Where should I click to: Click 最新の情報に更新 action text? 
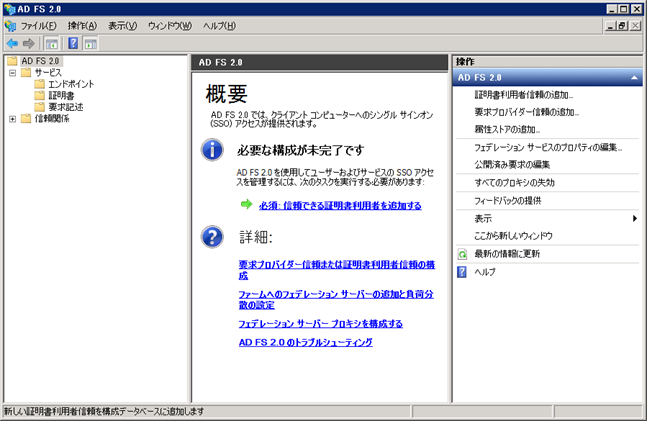(507, 254)
